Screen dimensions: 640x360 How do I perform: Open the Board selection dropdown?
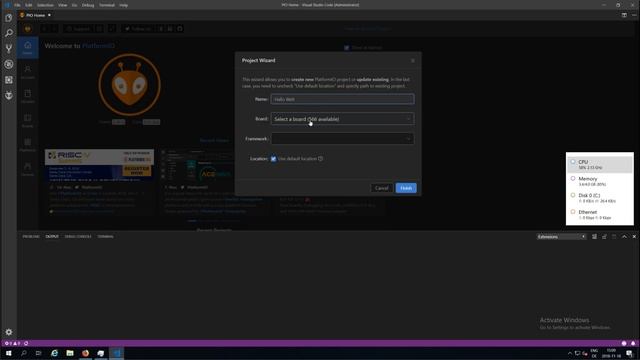tap(342, 119)
